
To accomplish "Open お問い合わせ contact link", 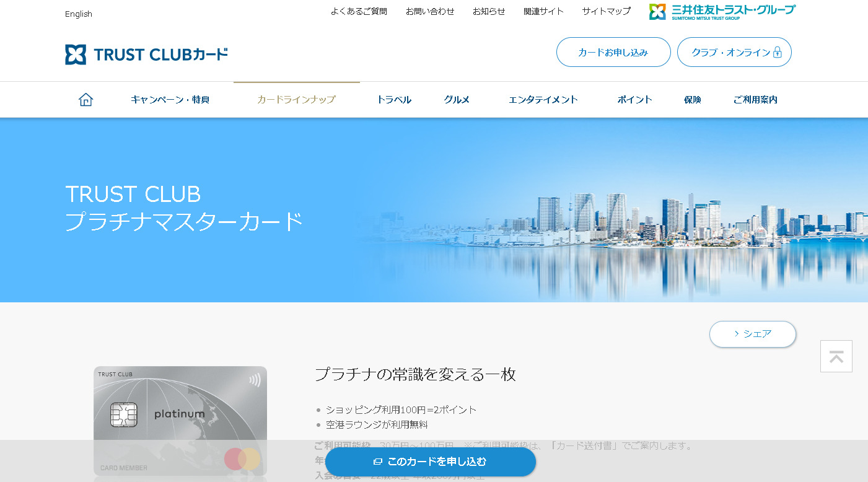I will point(430,11).
